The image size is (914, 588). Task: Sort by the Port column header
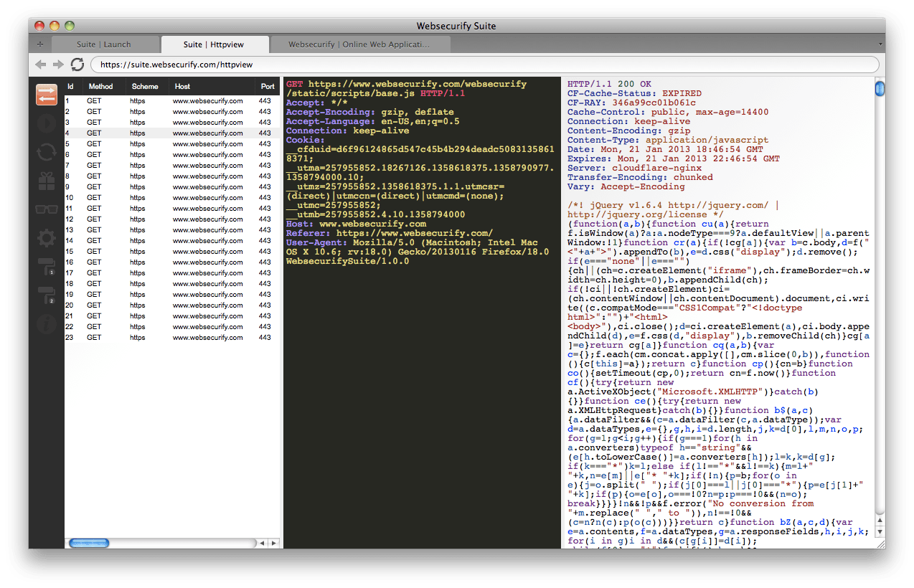point(268,86)
